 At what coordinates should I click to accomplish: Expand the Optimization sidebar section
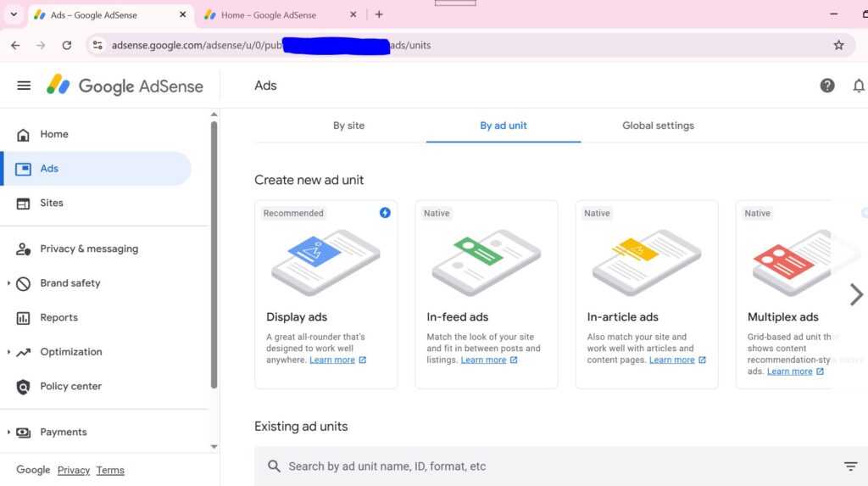pos(70,352)
